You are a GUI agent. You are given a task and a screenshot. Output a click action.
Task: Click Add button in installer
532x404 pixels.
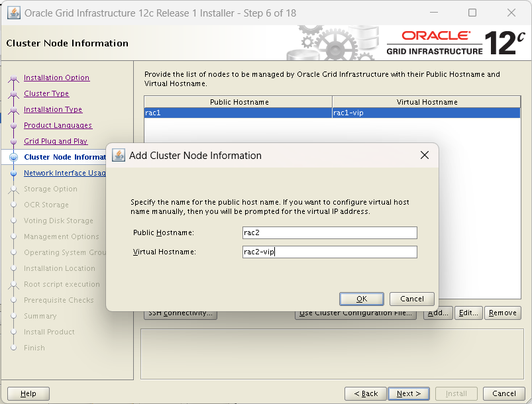point(438,313)
